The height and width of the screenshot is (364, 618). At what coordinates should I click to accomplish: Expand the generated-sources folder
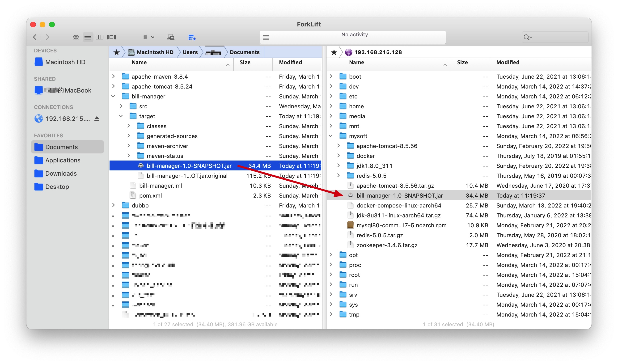[129, 136]
